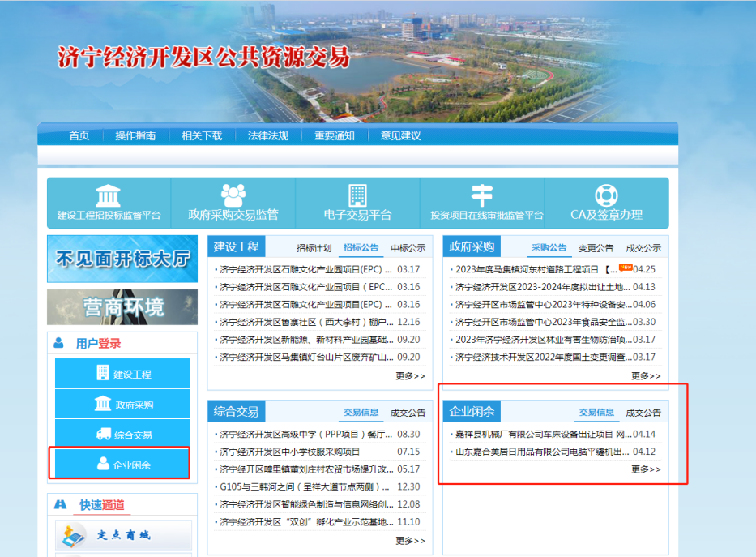This screenshot has height=557, width=756.
Task: Open 济宁经济开发区中小学校服采购项目 link
Action: click(x=290, y=452)
